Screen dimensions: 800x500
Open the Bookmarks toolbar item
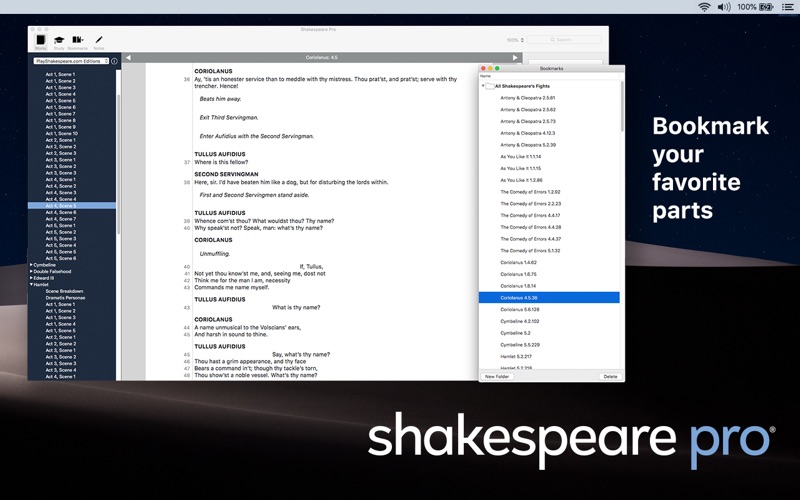[x=78, y=40]
